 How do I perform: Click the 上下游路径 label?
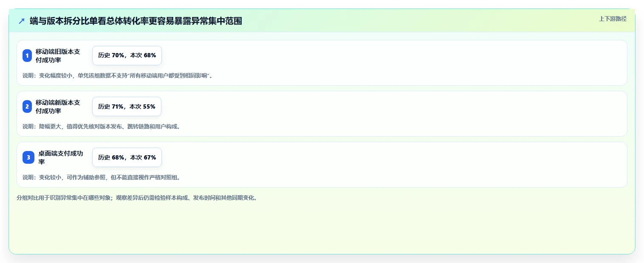(x=613, y=19)
